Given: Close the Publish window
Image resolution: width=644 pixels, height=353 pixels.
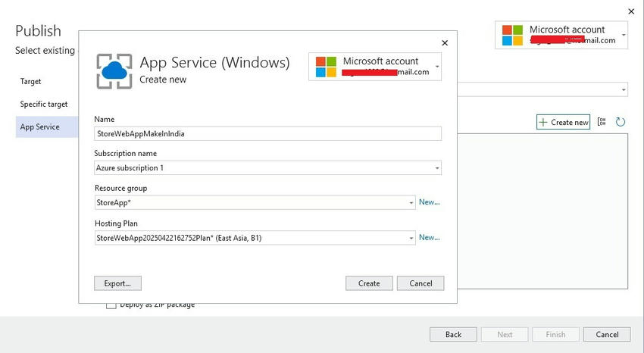Looking at the screenshot, I should 631,11.
